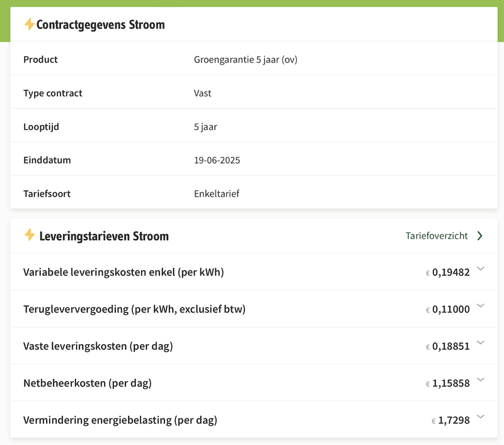Click the lightning icon beside Contractgegevens Stroom
The height and width of the screenshot is (445, 504).
(x=29, y=25)
